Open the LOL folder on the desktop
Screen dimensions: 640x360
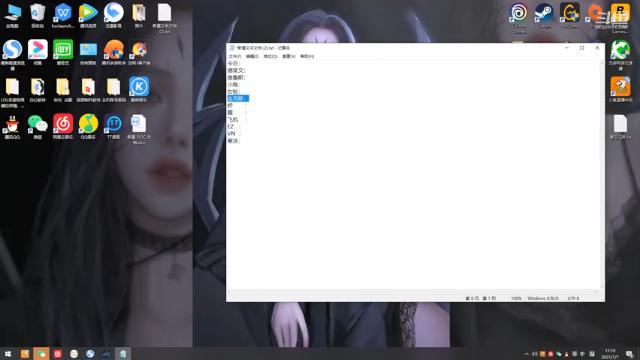coord(12,92)
